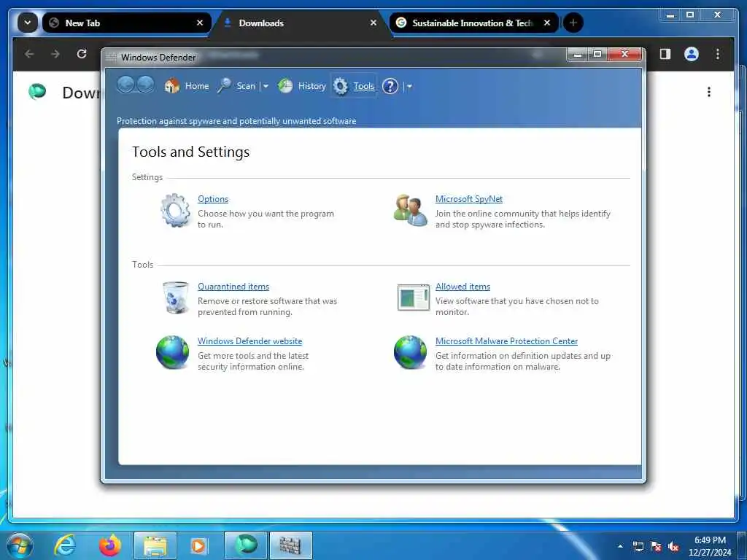Click the Home label in toolbar
Viewport: 747px width, 560px height.
click(197, 86)
